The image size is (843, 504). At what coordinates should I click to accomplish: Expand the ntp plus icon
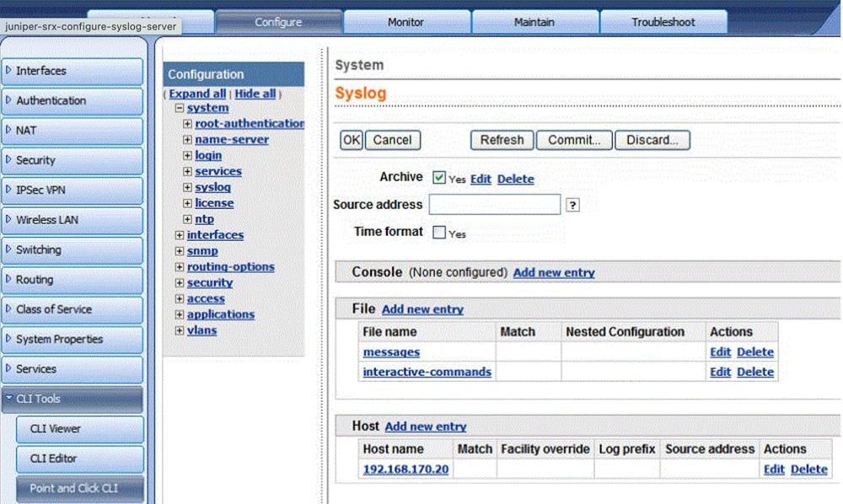point(188,219)
